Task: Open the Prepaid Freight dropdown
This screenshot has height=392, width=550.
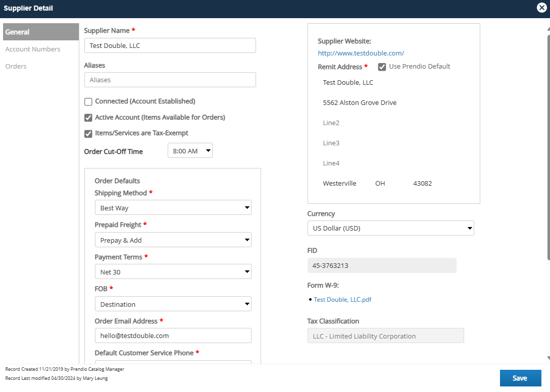Action: coord(173,240)
